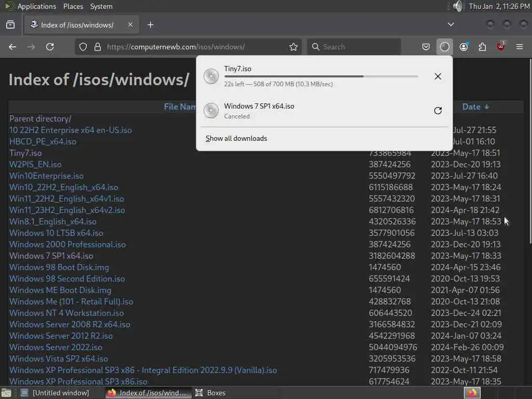Focus the Search box in the toolbar
Viewport: 532px width, 399px height.
pos(354,47)
